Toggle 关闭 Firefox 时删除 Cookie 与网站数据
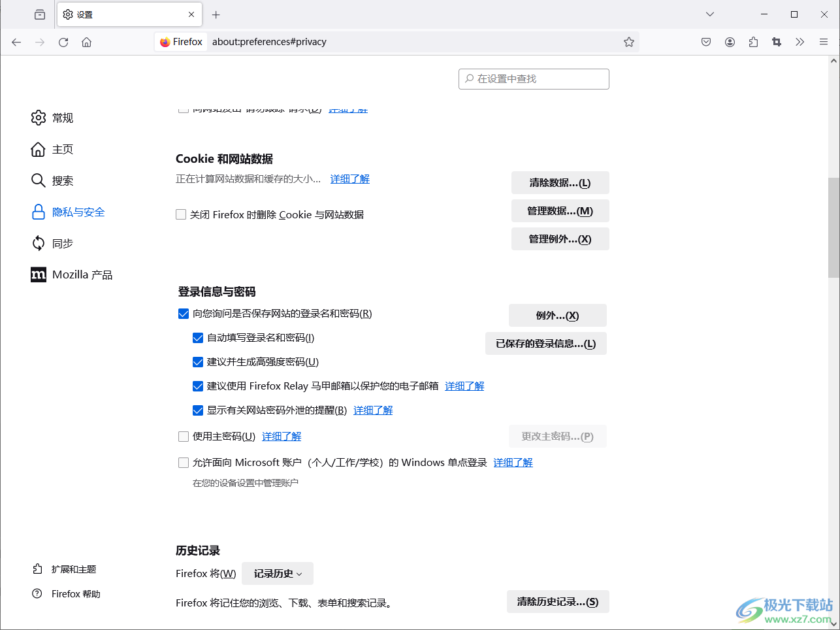840x630 pixels. (x=181, y=214)
